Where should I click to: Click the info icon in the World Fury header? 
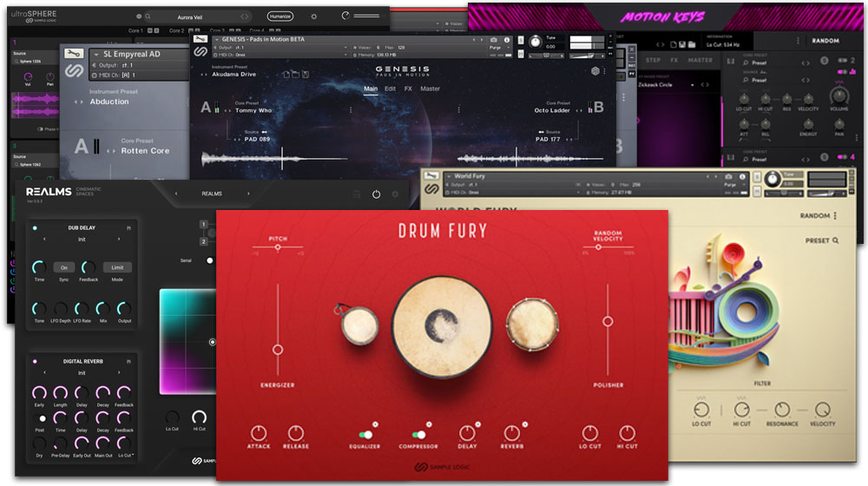click(742, 176)
